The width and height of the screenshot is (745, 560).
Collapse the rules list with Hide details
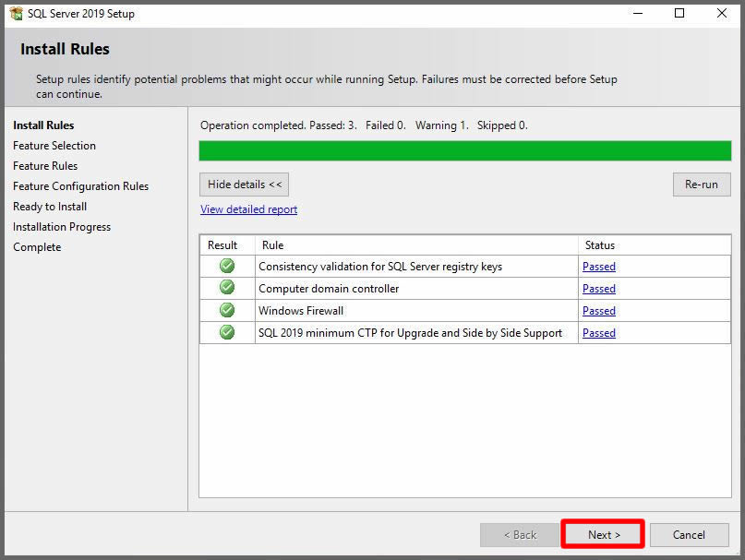click(x=245, y=185)
